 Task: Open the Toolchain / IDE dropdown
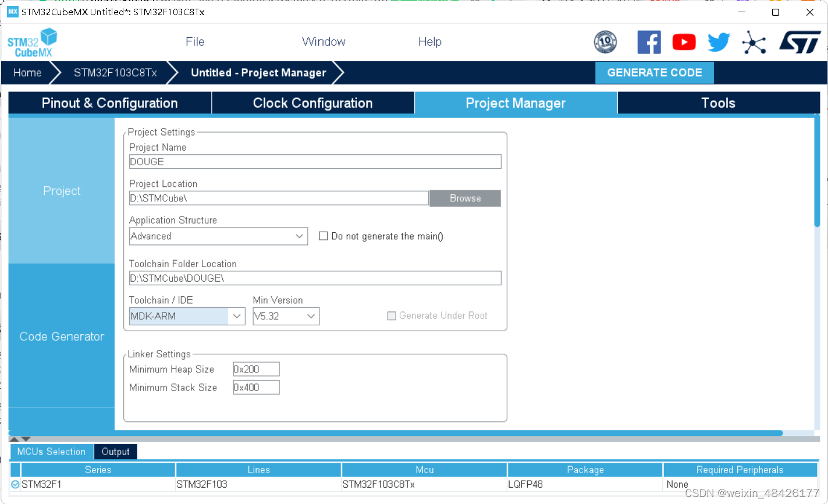pos(187,316)
